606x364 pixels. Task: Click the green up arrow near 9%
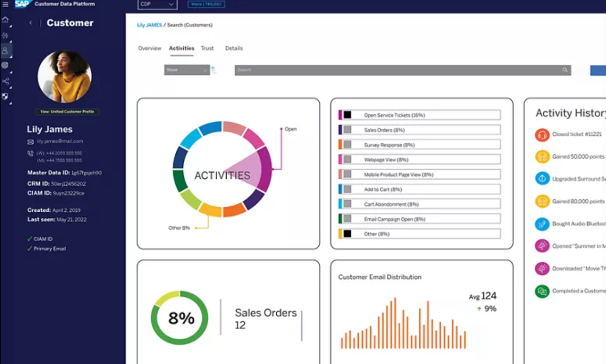pyautogui.click(x=479, y=309)
